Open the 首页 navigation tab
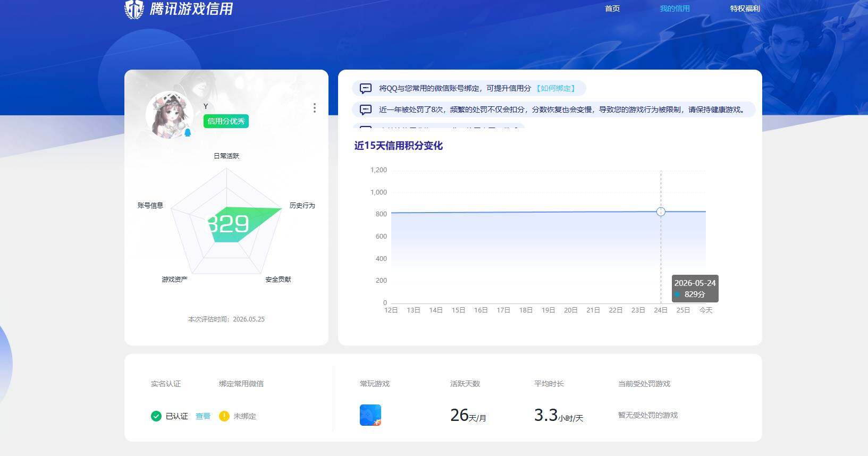The width and height of the screenshot is (868, 456). point(612,9)
